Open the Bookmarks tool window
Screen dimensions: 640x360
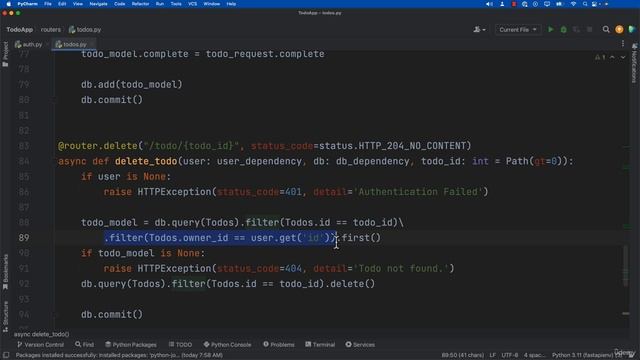tap(5, 273)
